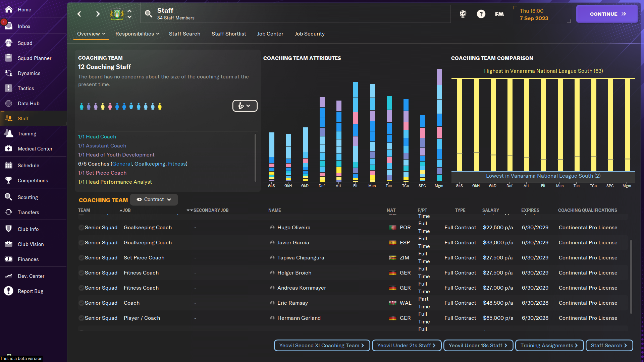Go forward with the right arrow

point(98,14)
